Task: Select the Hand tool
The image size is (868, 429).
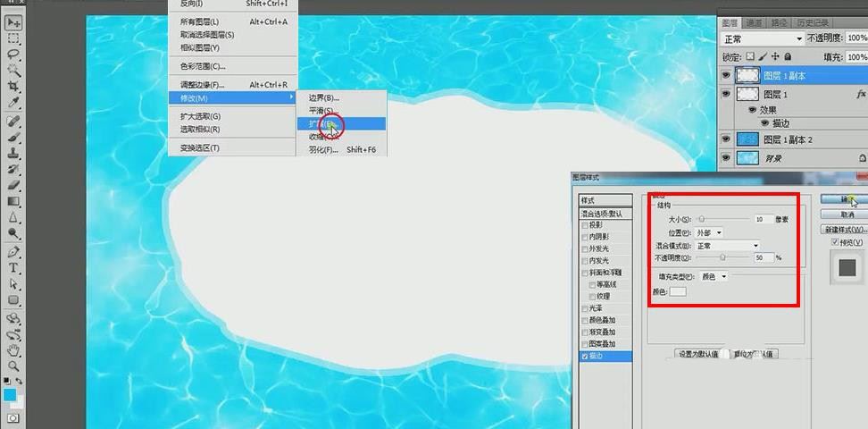Action: [x=13, y=351]
